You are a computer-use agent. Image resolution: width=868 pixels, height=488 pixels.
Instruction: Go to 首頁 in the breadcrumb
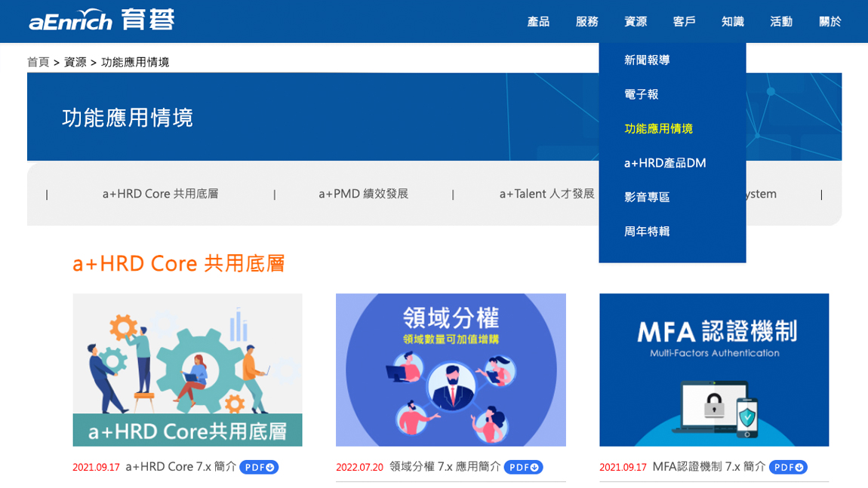[38, 62]
